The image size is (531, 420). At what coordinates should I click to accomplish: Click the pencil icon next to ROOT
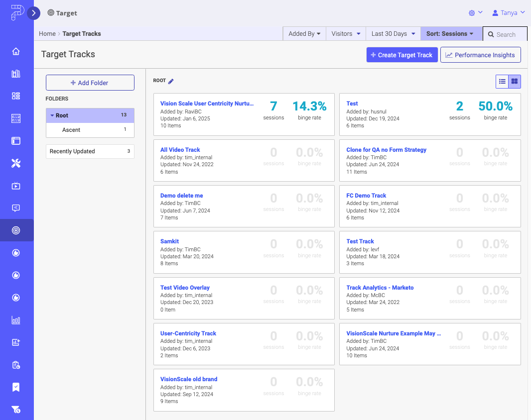pos(171,81)
